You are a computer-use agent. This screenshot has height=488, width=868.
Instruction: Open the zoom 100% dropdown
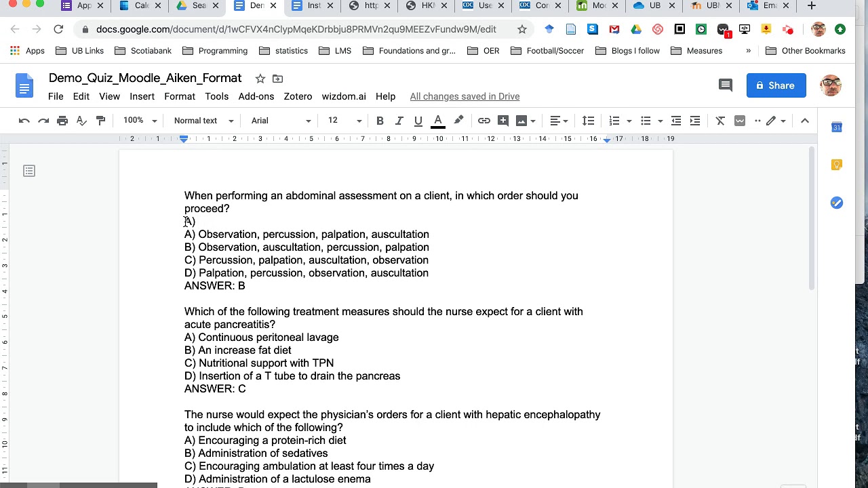pos(140,121)
